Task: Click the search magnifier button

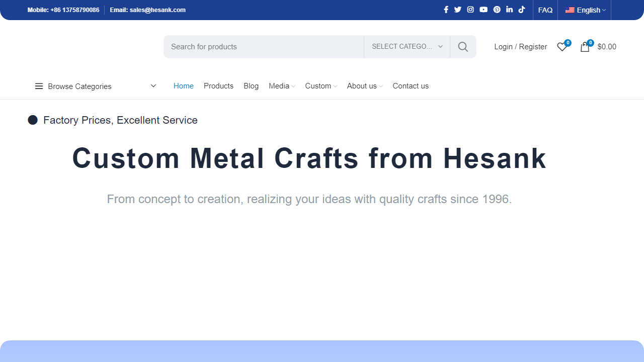Action: (x=463, y=47)
